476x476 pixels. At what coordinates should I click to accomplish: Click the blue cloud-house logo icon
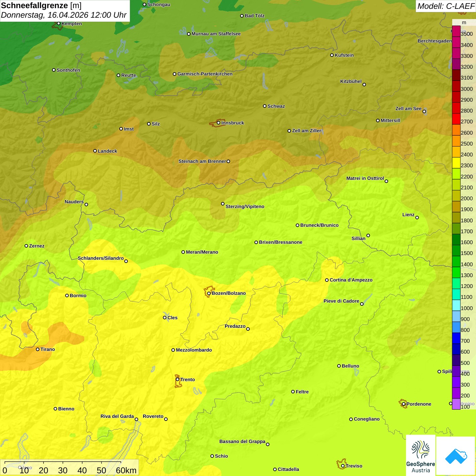[456, 456]
